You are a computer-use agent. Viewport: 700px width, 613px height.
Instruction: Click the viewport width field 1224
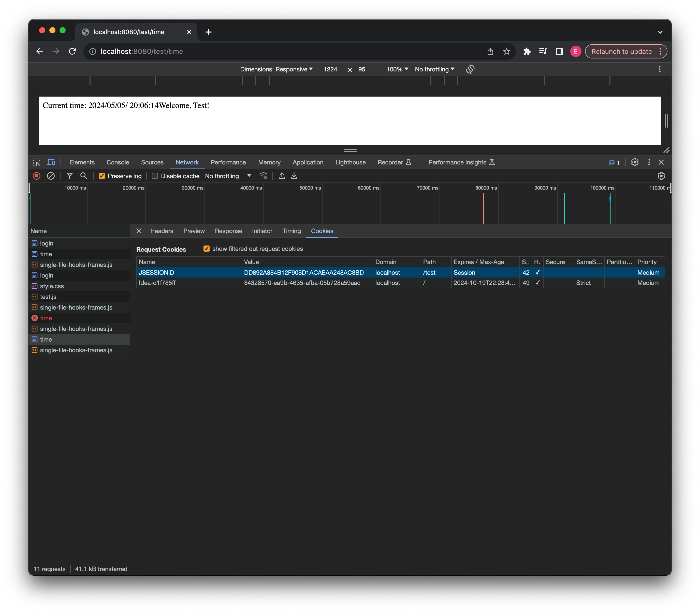(330, 69)
